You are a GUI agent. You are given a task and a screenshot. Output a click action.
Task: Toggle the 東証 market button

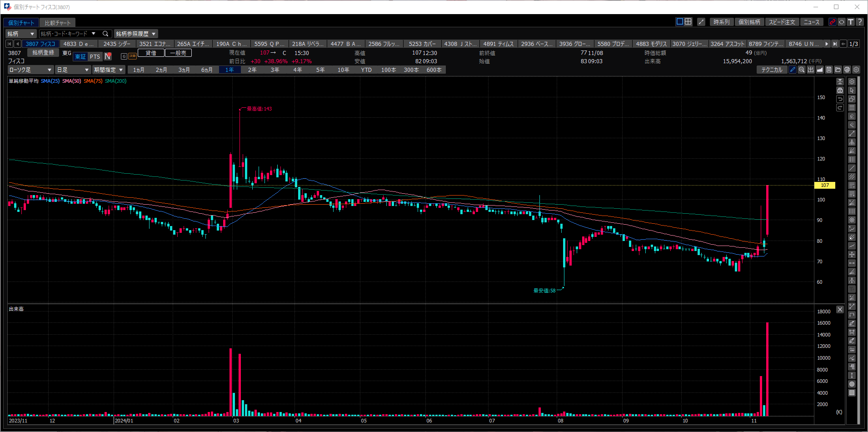(x=80, y=56)
